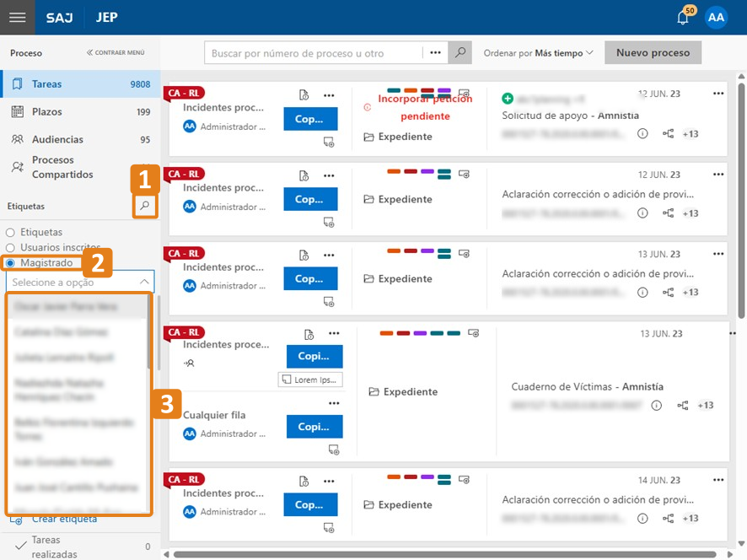The width and height of the screenshot is (747, 560).
Task: Collapse the menu with Contraer Menú
Action: [116, 52]
